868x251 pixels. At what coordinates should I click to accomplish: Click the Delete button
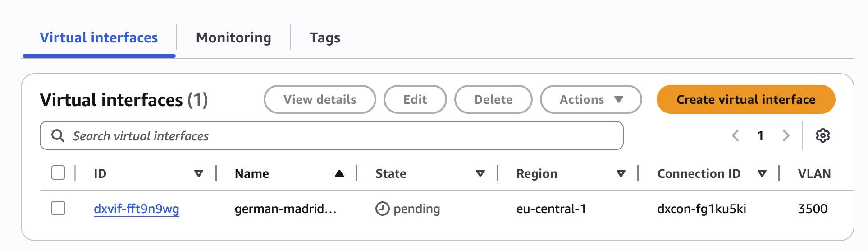click(493, 99)
